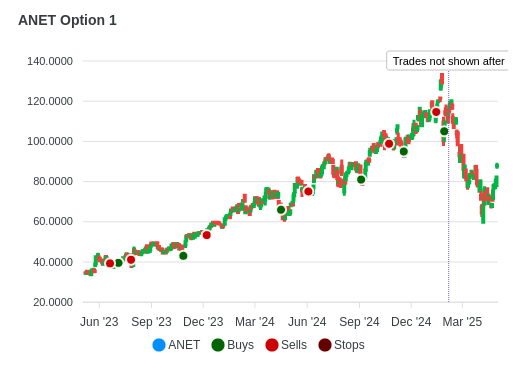Select the buy marker near 66 in April '24
The image size is (530, 380).
[x=281, y=210]
